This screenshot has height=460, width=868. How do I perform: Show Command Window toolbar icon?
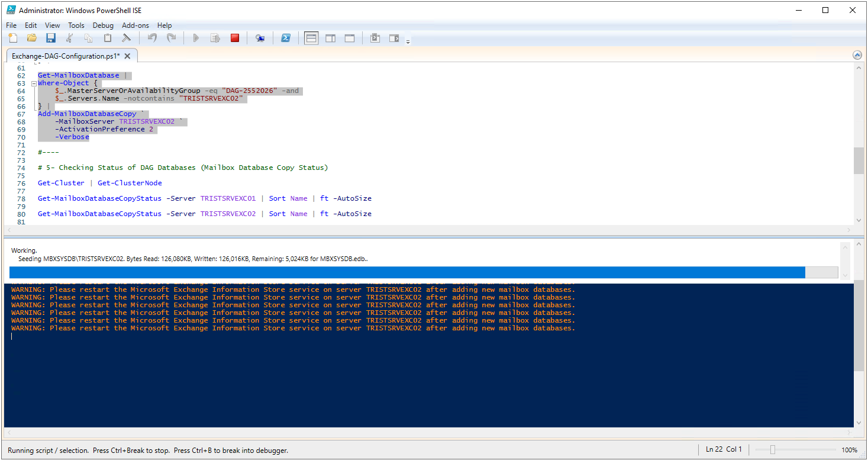tap(375, 38)
